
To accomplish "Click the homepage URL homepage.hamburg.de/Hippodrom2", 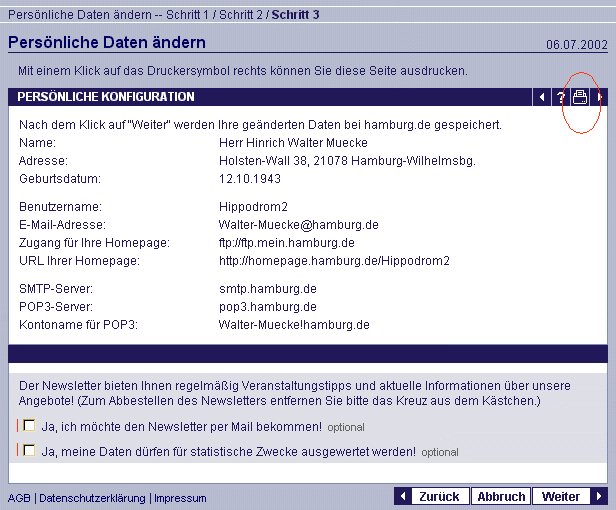I will 334,261.
